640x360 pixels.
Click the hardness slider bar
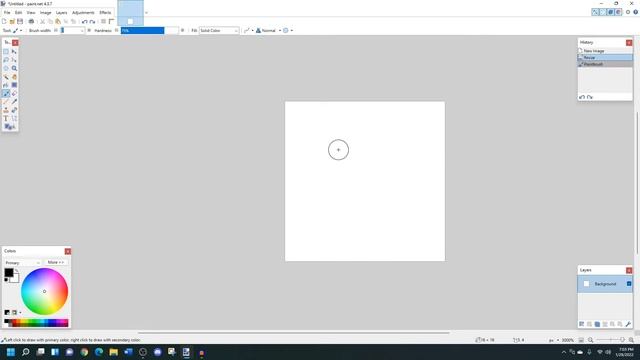pyautogui.click(x=149, y=31)
